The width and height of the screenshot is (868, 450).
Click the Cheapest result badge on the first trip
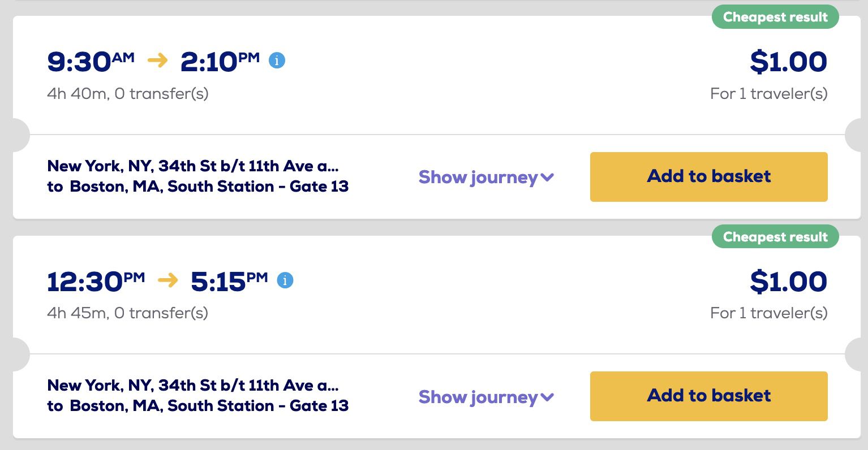coord(775,17)
